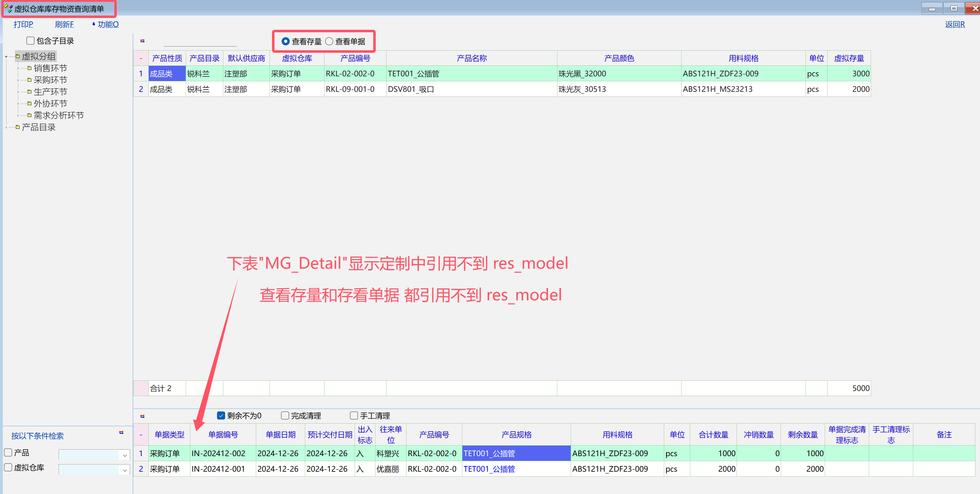Click the swap arrows icon in 按以下条件检索 panel
This screenshot has width=980, height=494.
tap(121, 432)
